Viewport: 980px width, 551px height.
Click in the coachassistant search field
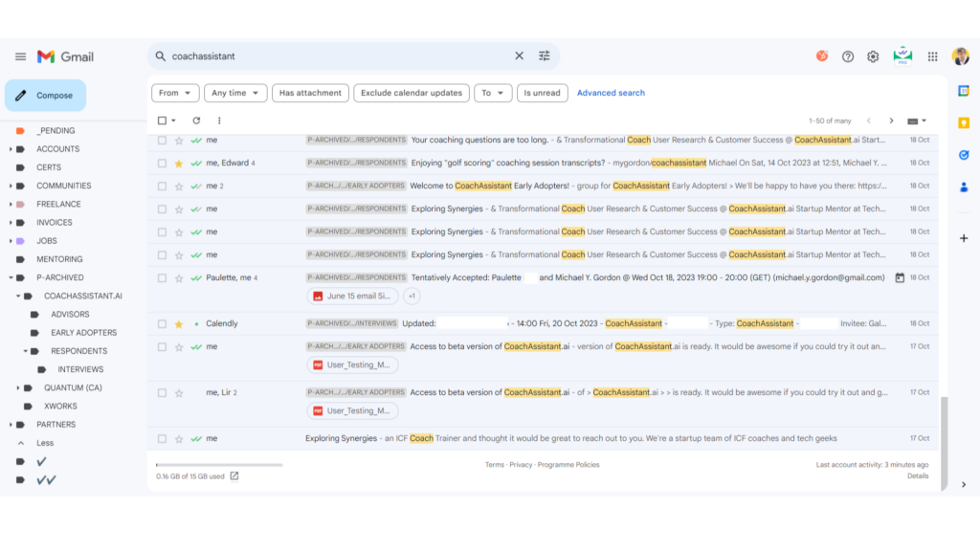coord(338,56)
